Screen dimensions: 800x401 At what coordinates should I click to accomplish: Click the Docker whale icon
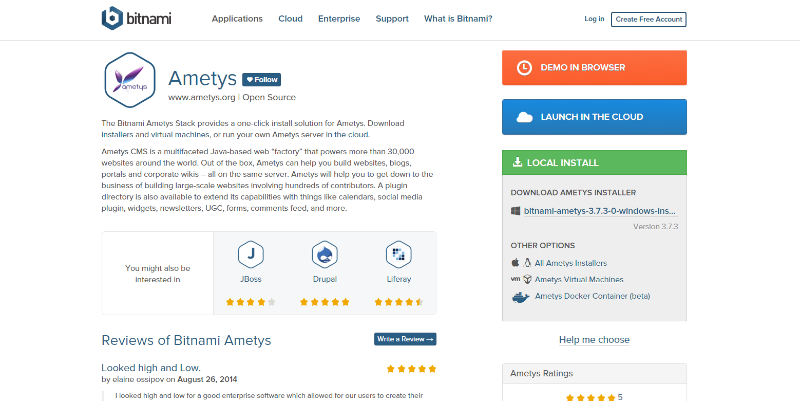tap(520, 297)
